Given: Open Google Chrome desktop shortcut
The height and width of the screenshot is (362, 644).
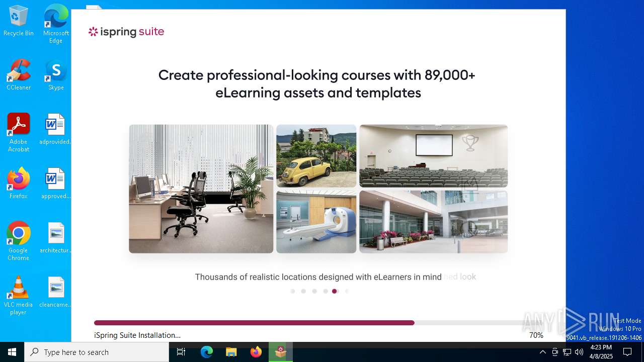Looking at the screenshot, I should [x=19, y=241].
